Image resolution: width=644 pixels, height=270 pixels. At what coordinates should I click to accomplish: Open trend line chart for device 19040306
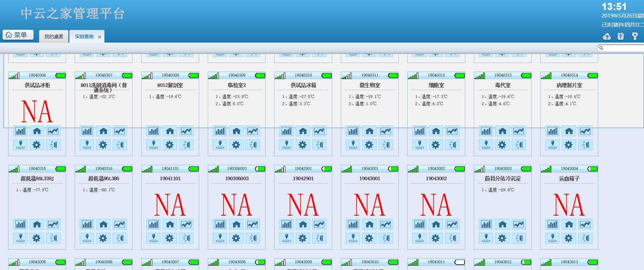(x=53, y=131)
